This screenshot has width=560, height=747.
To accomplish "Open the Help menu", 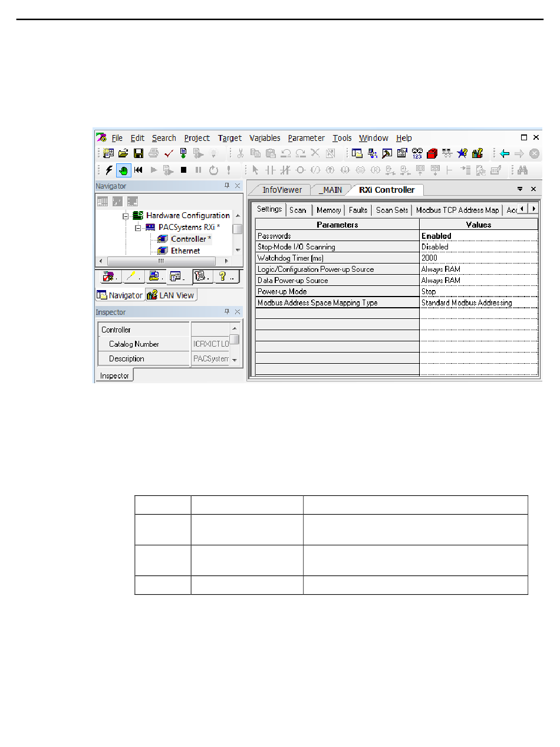I will coord(404,138).
